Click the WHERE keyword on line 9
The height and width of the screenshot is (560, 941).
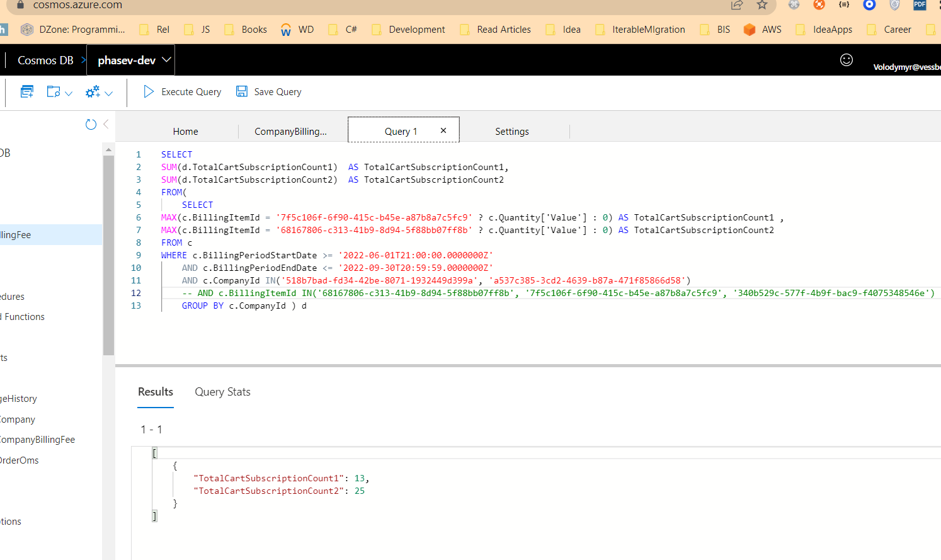pyautogui.click(x=174, y=255)
